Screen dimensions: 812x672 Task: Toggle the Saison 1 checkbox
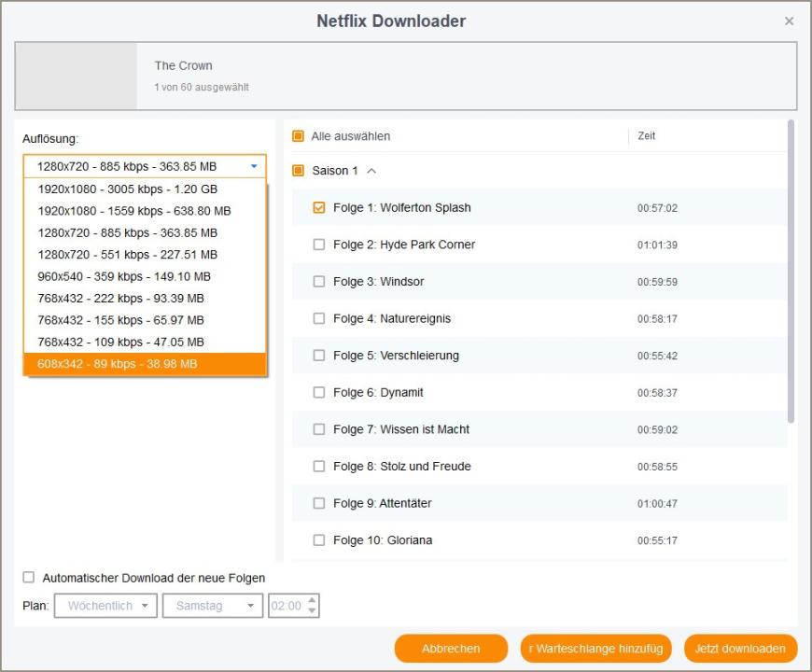pos(299,171)
